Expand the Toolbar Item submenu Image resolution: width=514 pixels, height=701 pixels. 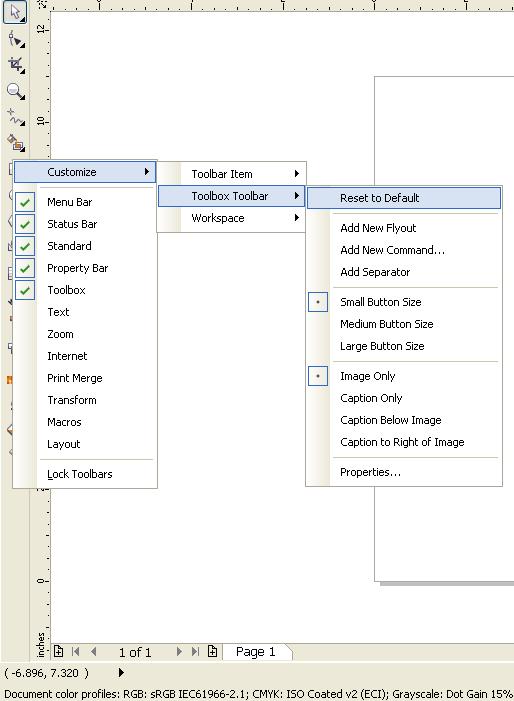tap(232, 174)
